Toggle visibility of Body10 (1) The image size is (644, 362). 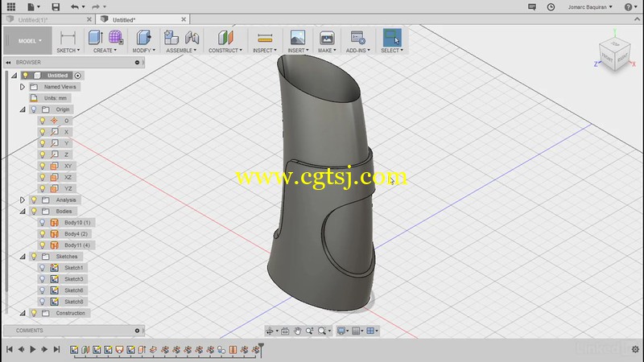click(x=42, y=223)
